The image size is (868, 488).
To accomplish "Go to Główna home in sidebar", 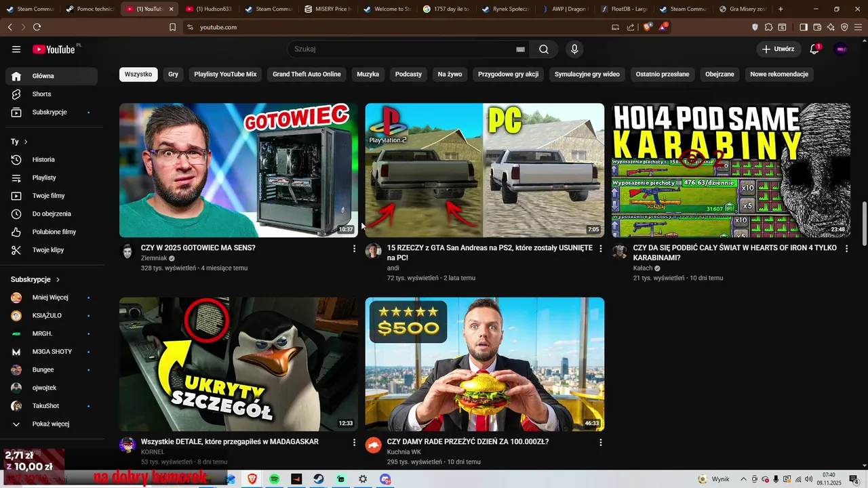I will 52,76.
